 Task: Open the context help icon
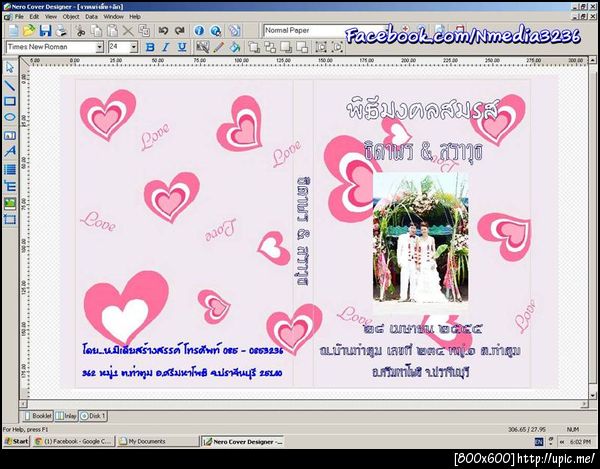pos(215,31)
